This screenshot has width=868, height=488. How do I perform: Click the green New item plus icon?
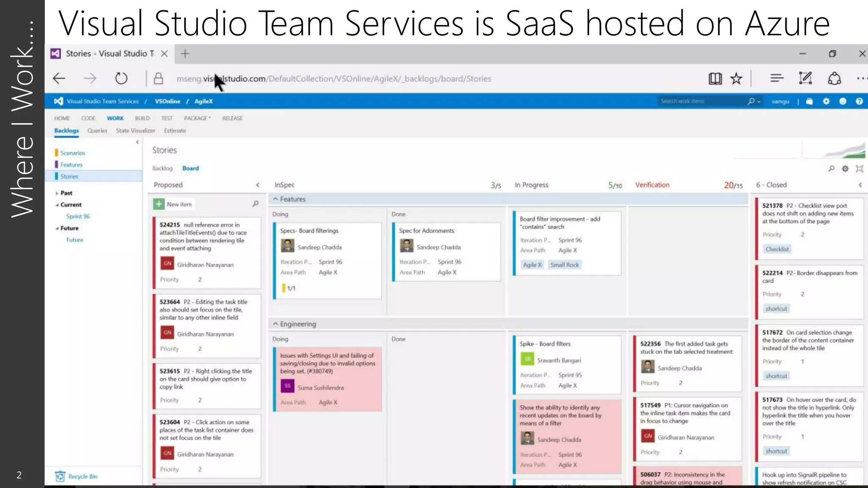pyautogui.click(x=159, y=204)
